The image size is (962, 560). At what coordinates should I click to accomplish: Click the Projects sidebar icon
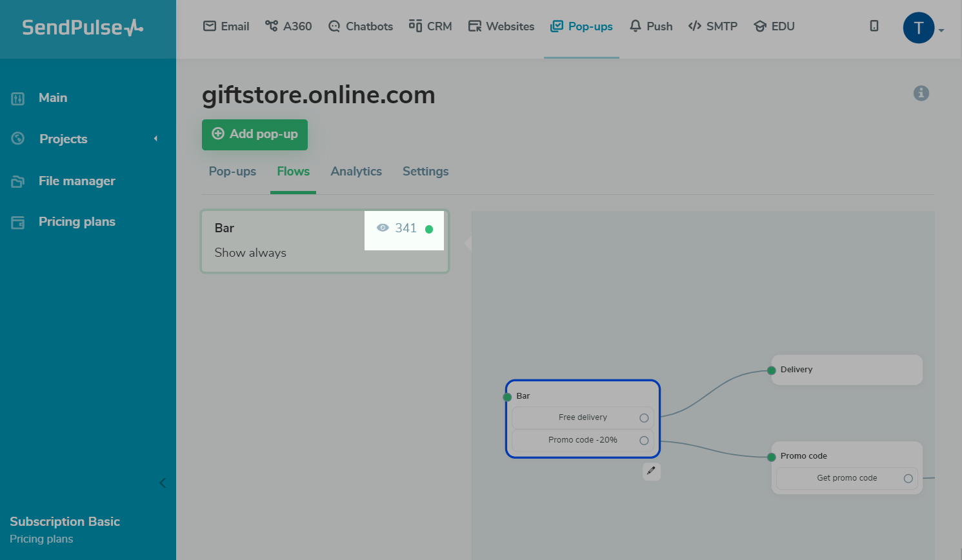(18, 138)
